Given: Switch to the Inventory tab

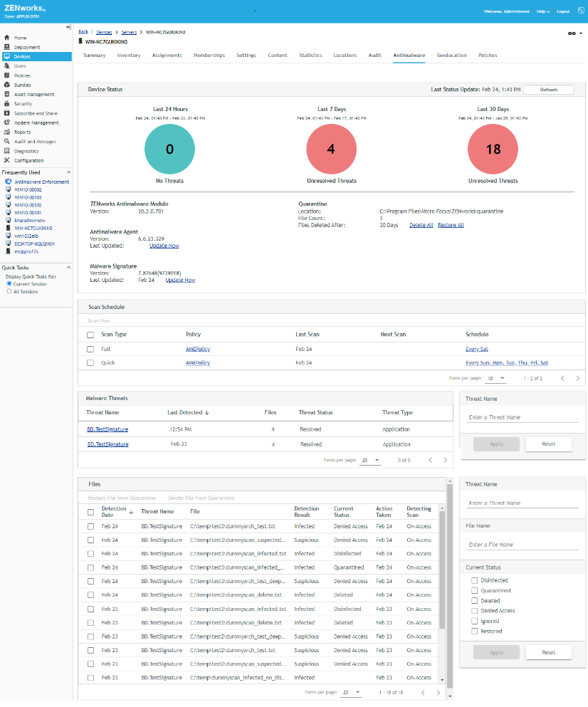Looking at the screenshot, I should 129,55.
